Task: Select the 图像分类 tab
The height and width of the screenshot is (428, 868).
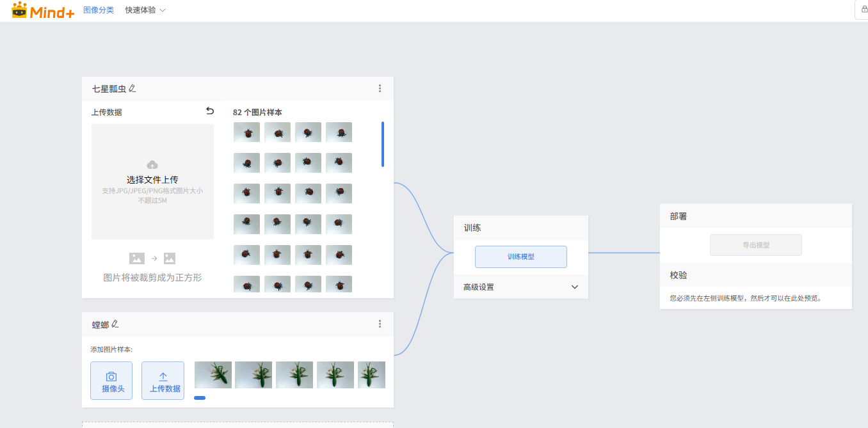Action: coord(99,10)
